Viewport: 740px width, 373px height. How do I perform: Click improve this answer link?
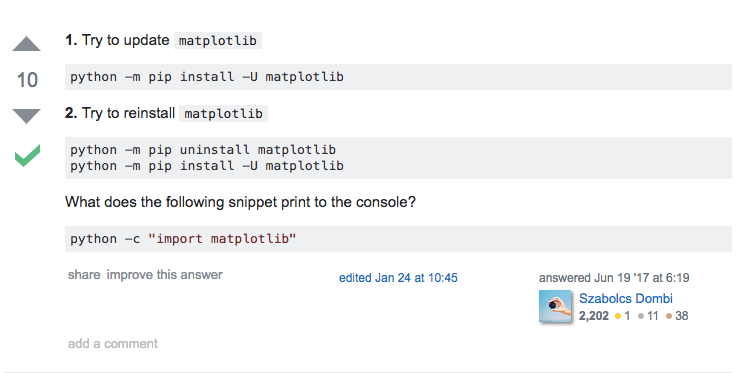pyautogui.click(x=164, y=275)
